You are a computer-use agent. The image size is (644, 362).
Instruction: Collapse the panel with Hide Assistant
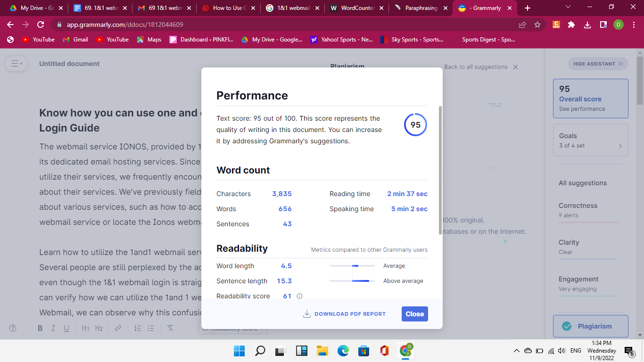598,64
